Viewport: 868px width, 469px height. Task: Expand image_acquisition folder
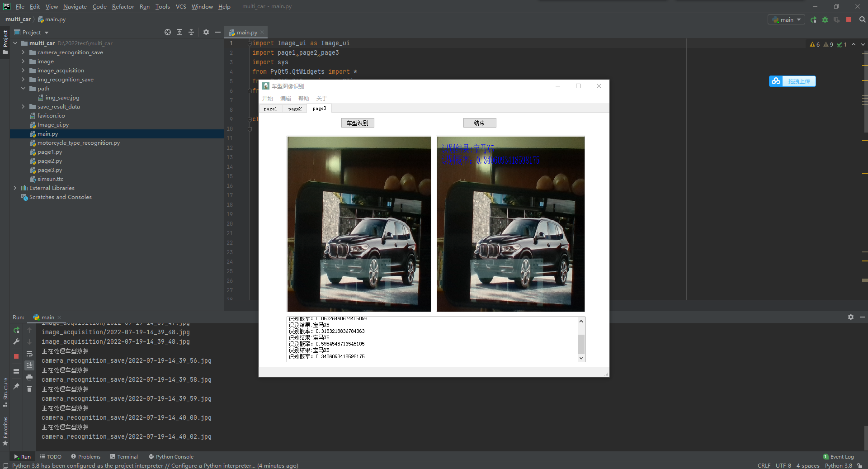23,71
